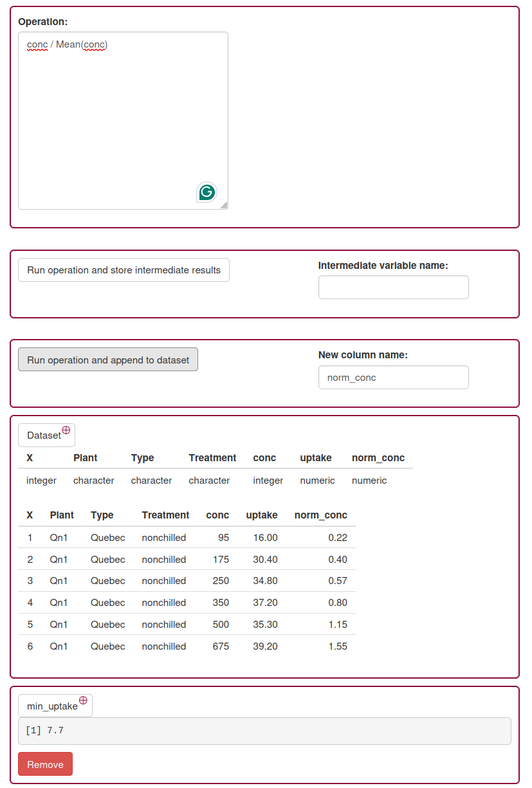The height and width of the screenshot is (788, 532).
Task: Expand the Dataset panel label
Action: pos(44,435)
